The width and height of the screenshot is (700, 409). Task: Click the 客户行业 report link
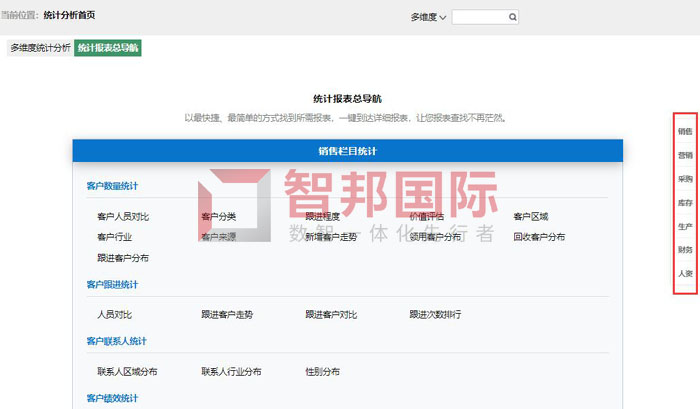tap(114, 237)
